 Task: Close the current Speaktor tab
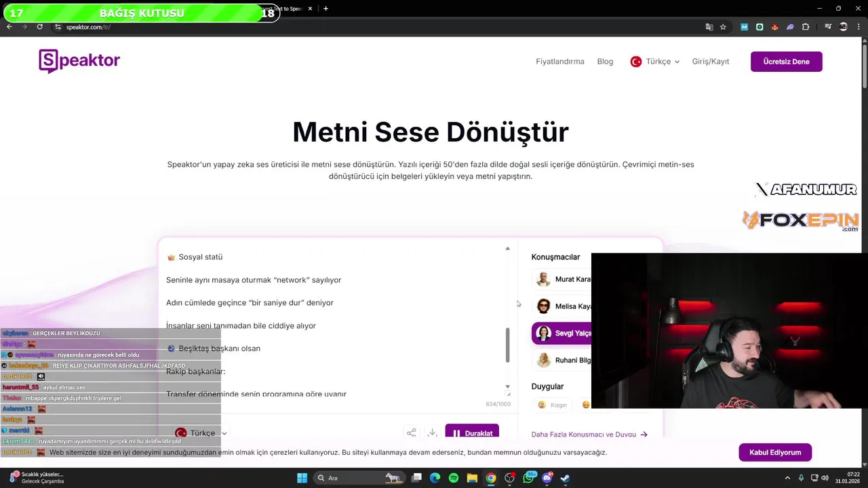pos(311,9)
